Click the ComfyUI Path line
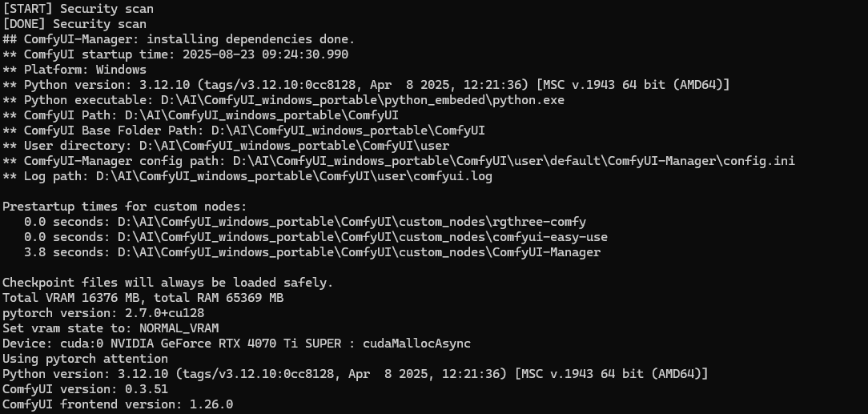868x414 pixels. (x=200, y=115)
